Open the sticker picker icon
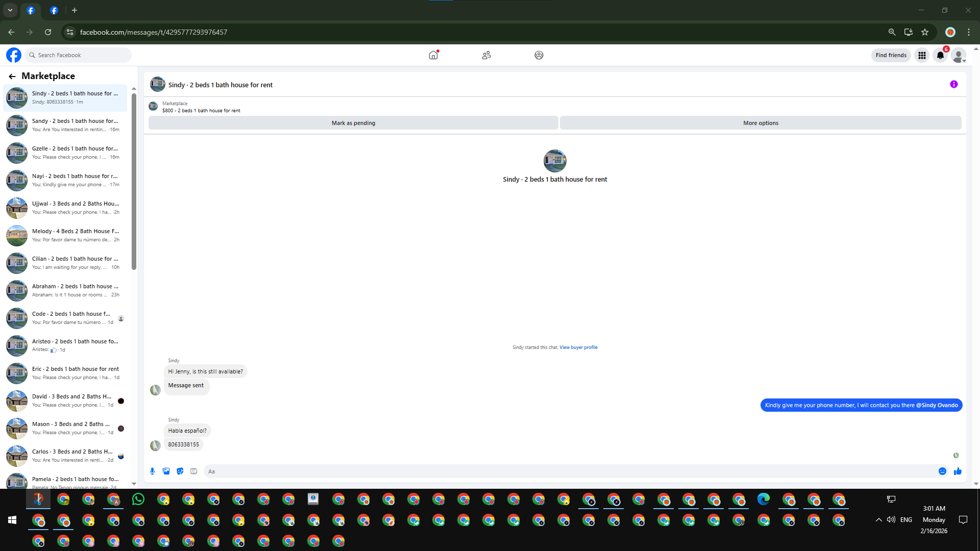The image size is (980, 551). 180,471
